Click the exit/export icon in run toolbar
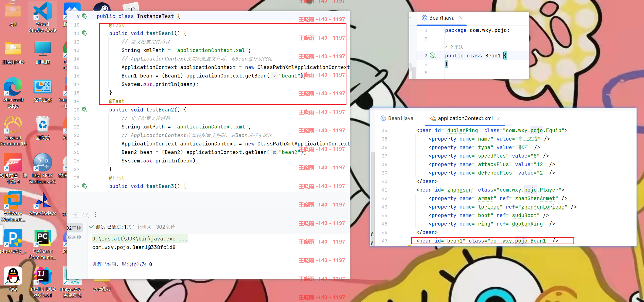This screenshot has width=644, height=302. click(76, 215)
